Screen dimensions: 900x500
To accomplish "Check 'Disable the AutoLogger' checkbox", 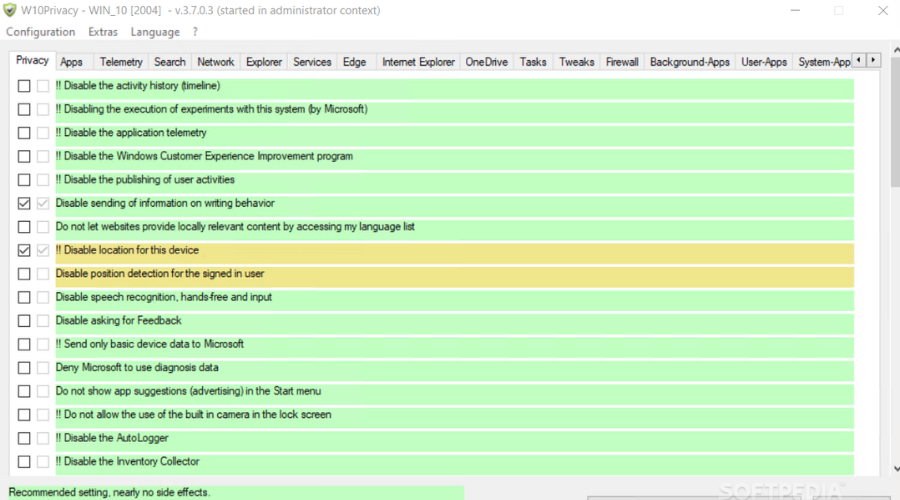I will point(24,439).
